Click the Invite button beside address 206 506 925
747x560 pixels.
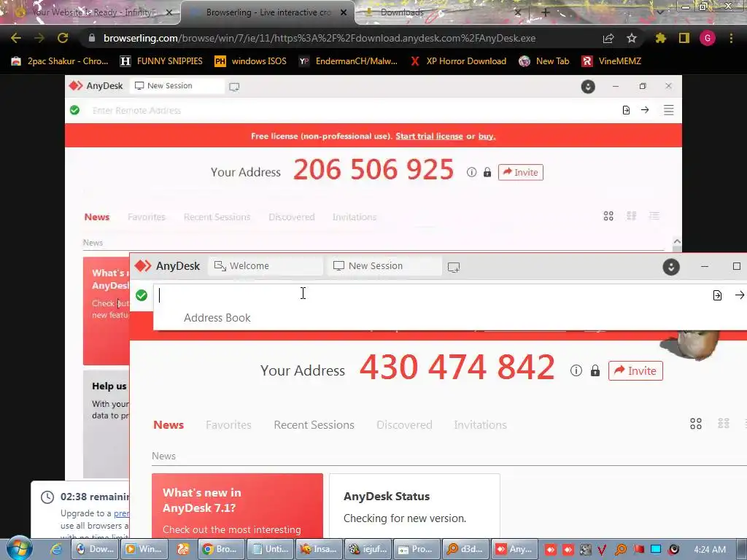pos(521,172)
